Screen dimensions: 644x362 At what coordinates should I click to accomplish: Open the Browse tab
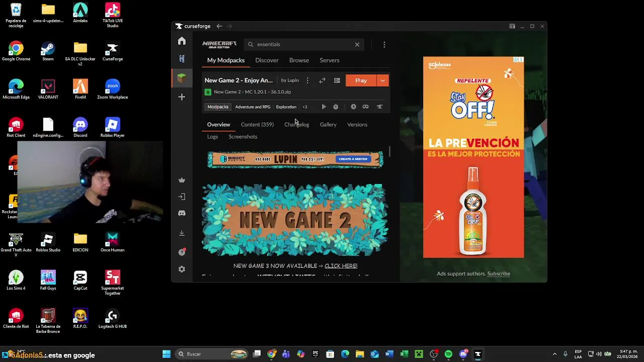299,60
